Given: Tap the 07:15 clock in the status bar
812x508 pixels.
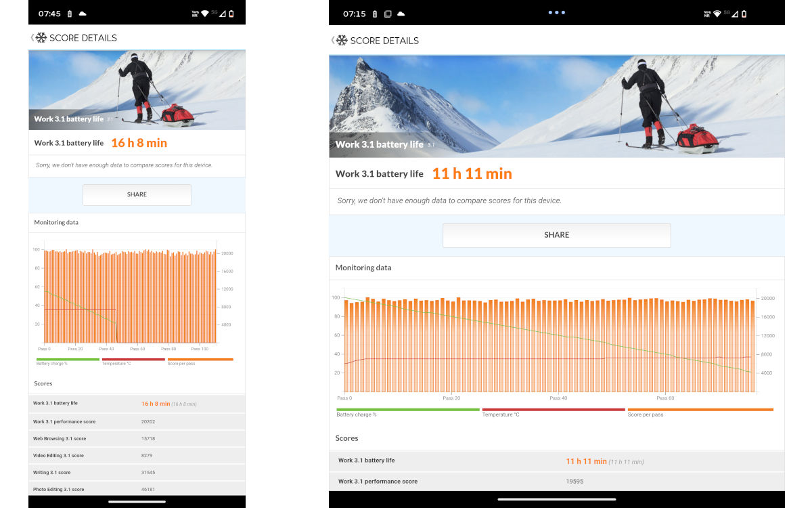Looking at the screenshot, I should [x=355, y=14].
